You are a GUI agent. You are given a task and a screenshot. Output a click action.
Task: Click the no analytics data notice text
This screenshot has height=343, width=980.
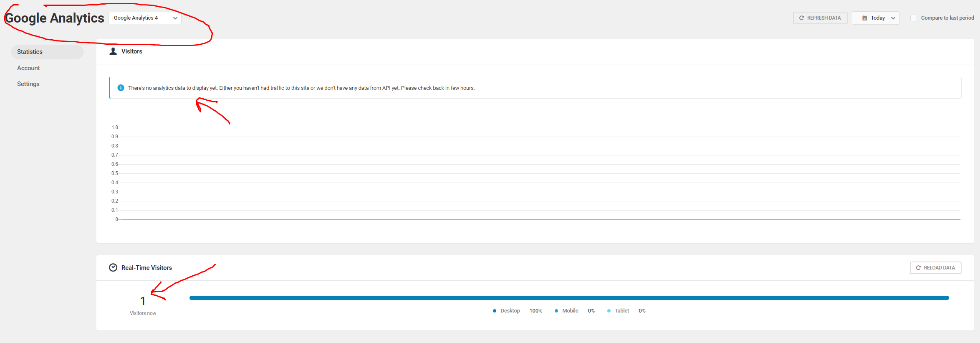(301, 88)
